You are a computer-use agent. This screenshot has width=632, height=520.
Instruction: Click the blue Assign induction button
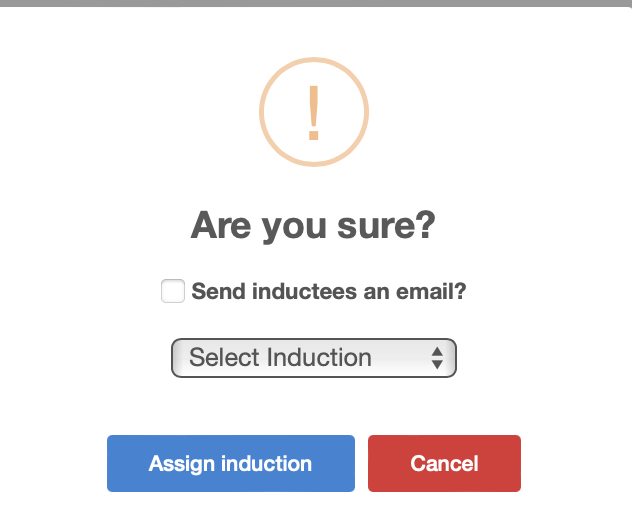[231, 463]
